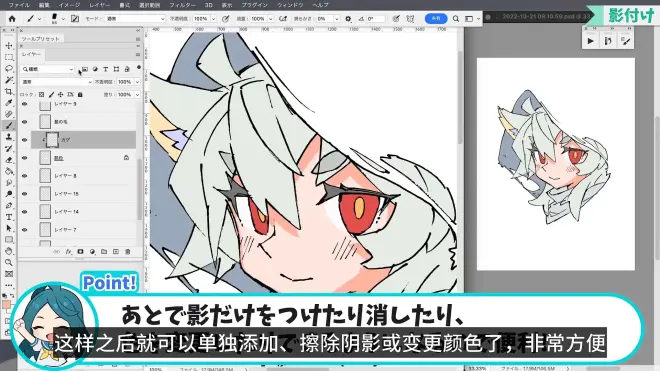Click the layers panel vertical scrollbar
The width and height of the screenshot is (660, 371).
139,190
